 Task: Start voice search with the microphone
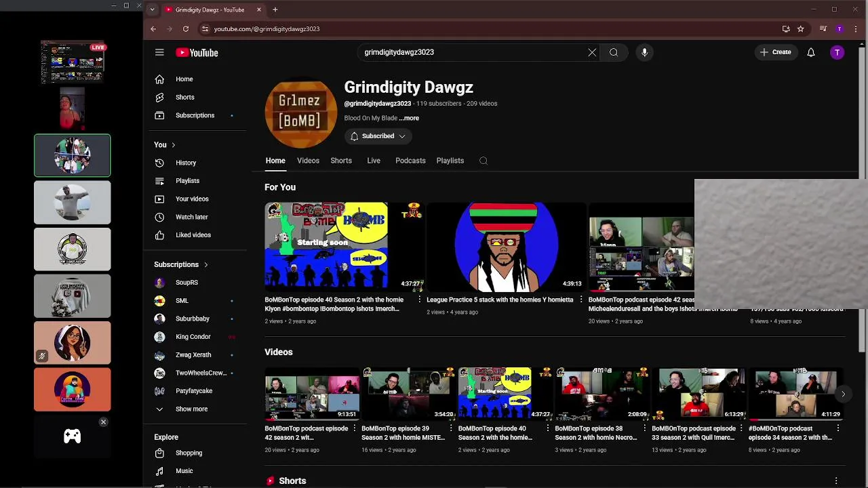click(644, 52)
